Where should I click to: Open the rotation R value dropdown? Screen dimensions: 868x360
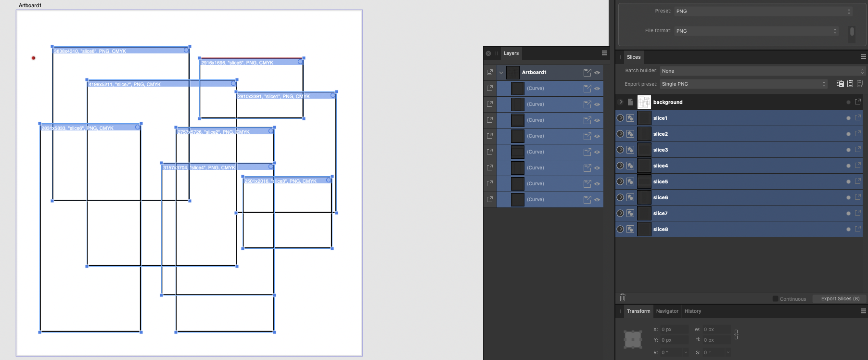click(x=686, y=352)
